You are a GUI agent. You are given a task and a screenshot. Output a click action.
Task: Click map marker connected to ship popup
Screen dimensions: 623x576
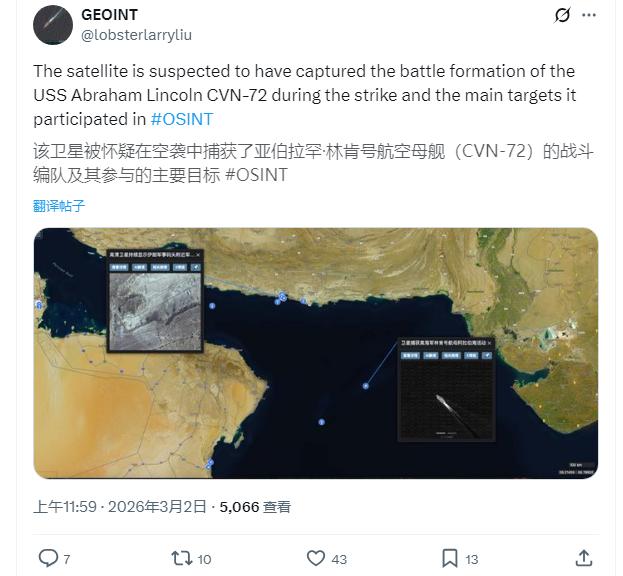[367, 384]
